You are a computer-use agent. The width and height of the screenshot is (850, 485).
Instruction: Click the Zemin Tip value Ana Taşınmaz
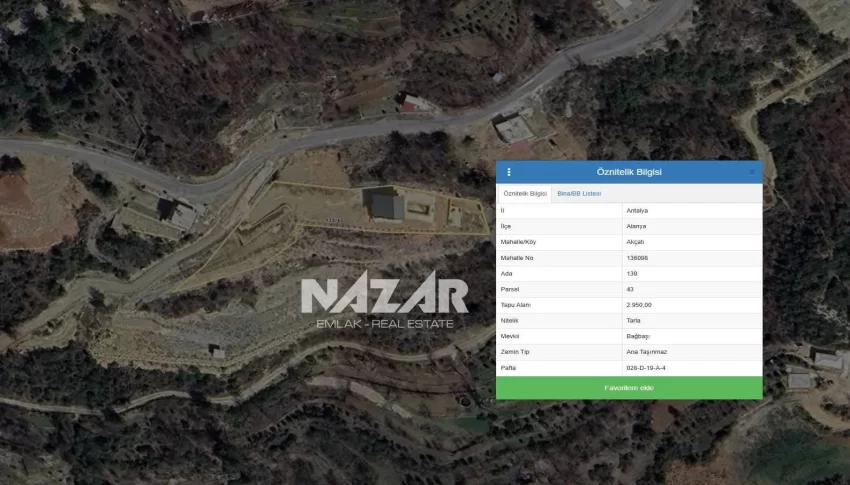point(645,352)
